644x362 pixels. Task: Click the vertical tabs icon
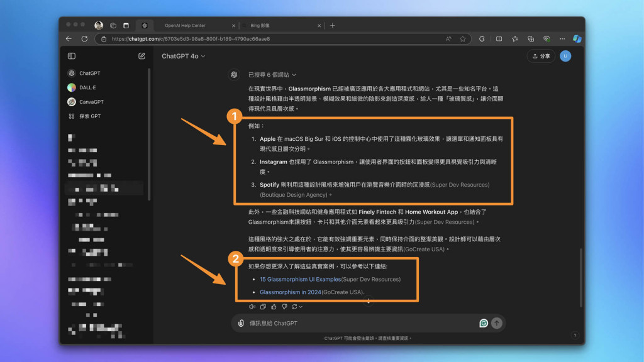[x=126, y=25]
